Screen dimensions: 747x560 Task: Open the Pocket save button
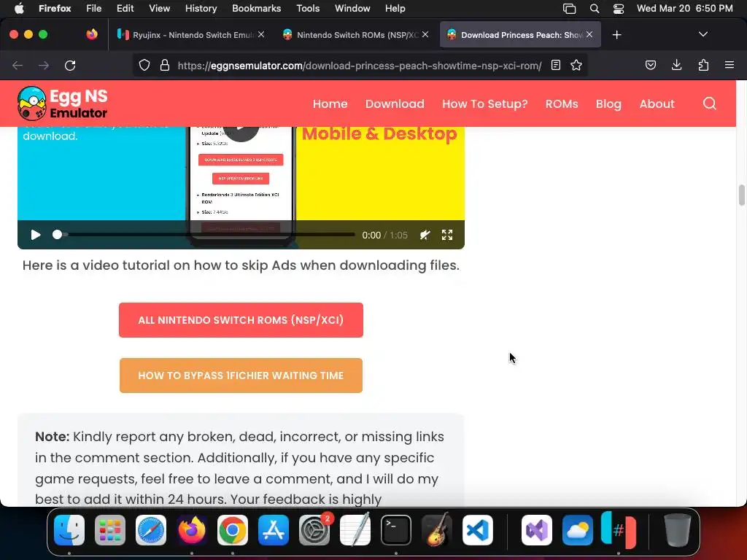[651, 65]
